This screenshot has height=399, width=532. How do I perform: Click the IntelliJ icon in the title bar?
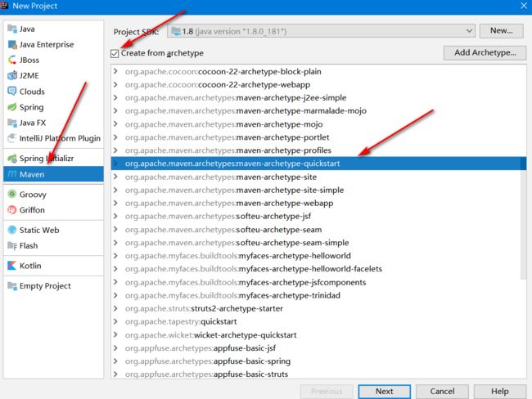tap(4, 6)
